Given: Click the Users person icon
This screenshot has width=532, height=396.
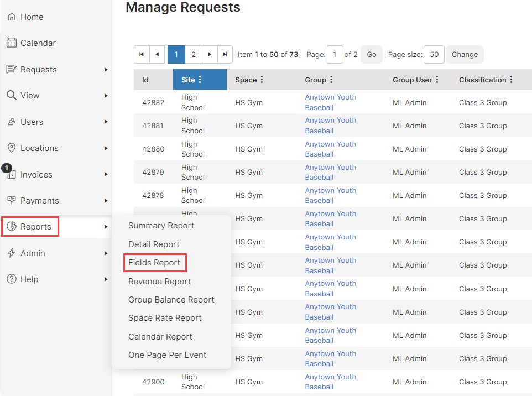Looking at the screenshot, I should (x=12, y=122).
